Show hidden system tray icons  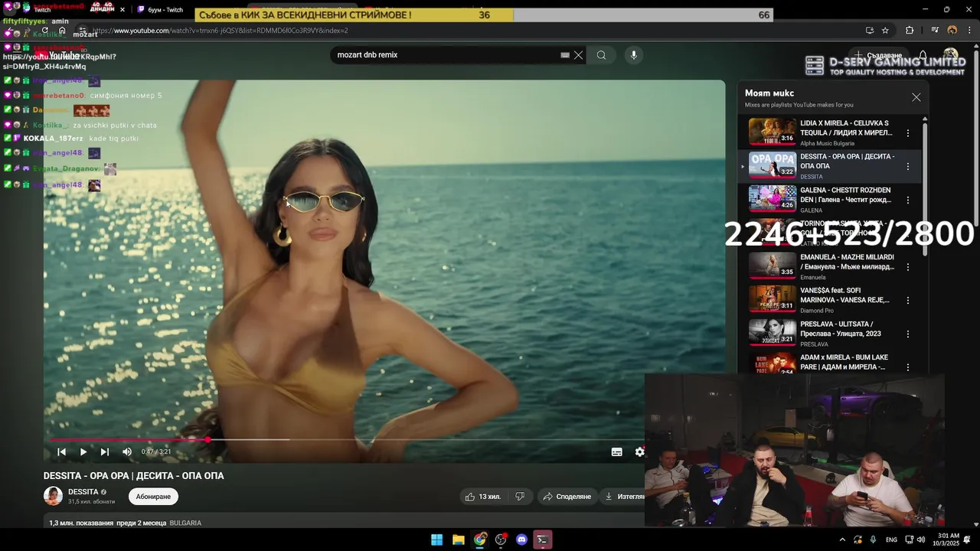[842, 540]
